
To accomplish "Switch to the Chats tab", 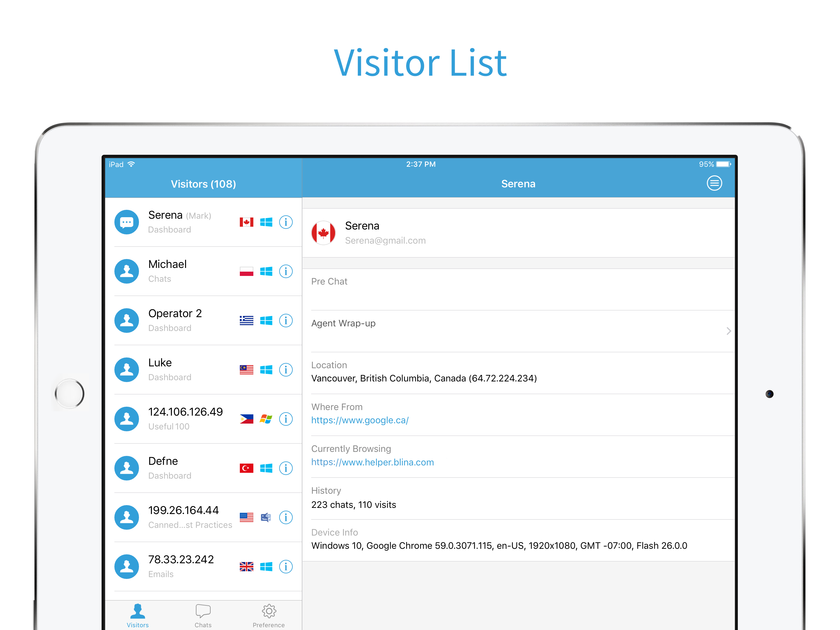I will coord(203,616).
